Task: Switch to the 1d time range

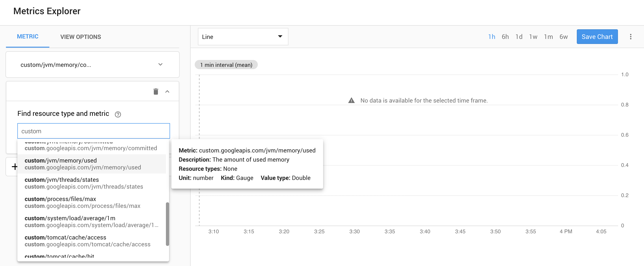Action: click(519, 37)
